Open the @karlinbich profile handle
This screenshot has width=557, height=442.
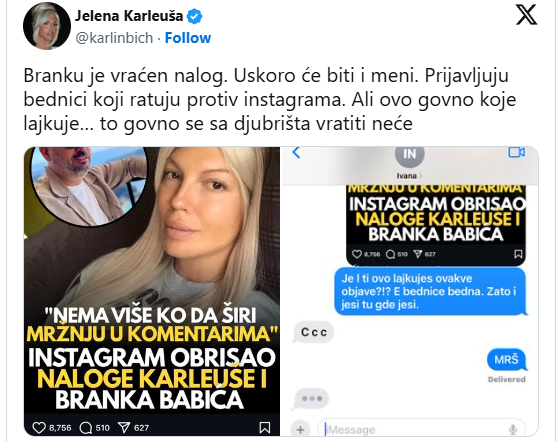114,38
